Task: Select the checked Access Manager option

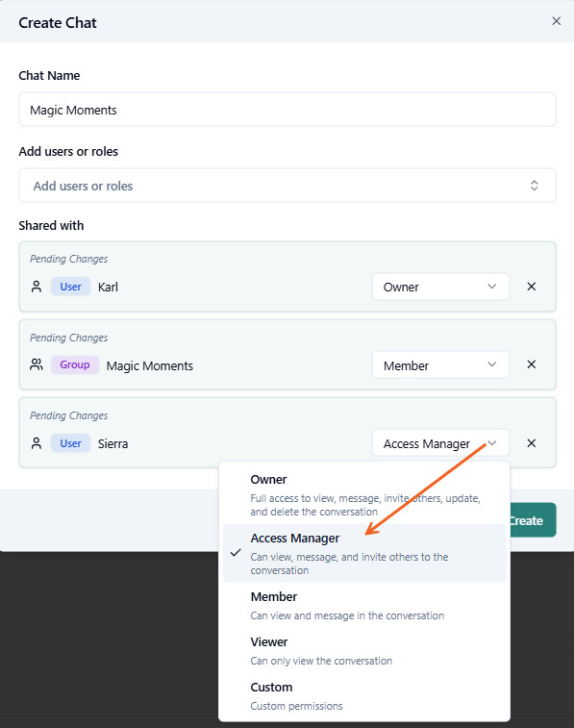Action: click(364, 553)
